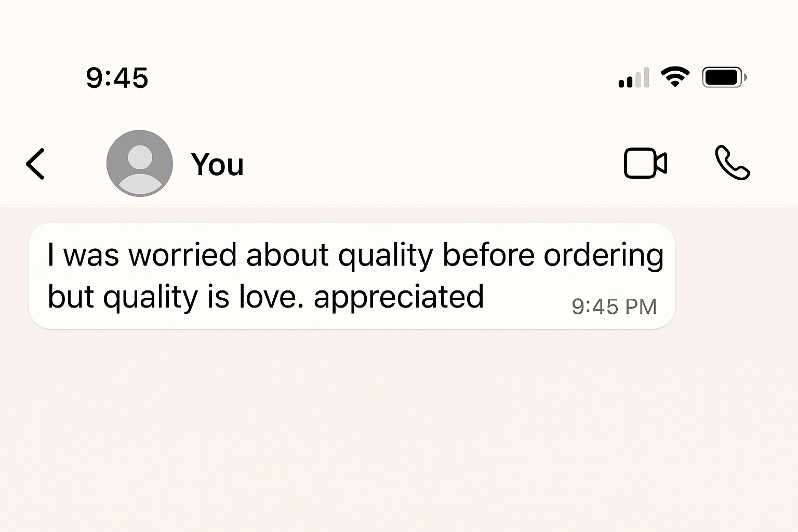Tap the Wi-Fi status icon
The height and width of the screenshot is (532, 798).
[675, 77]
